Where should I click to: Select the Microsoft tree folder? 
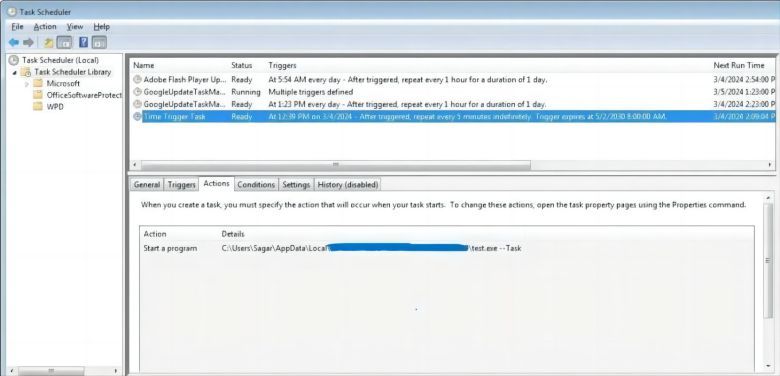pyautogui.click(x=63, y=84)
